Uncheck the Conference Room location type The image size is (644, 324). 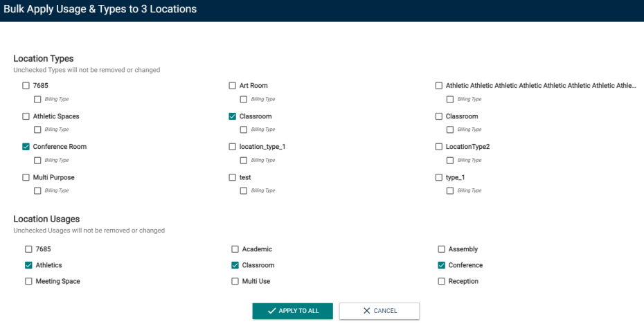coord(26,147)
